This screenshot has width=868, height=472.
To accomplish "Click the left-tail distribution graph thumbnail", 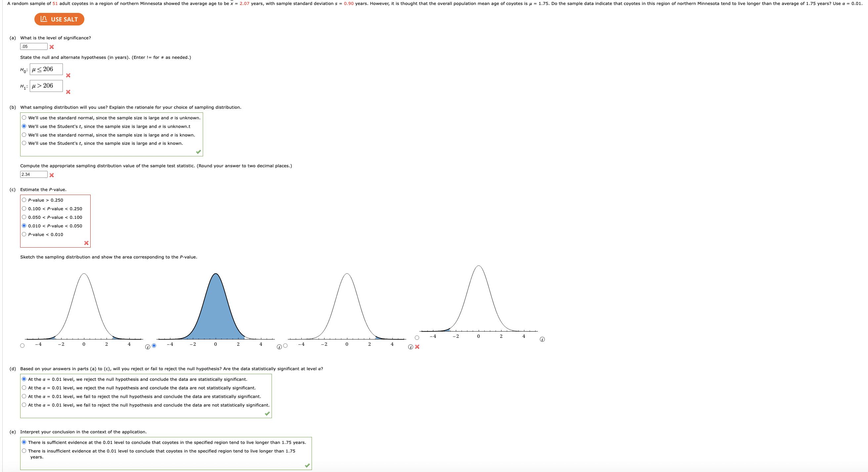I will [x=478, y=302].
